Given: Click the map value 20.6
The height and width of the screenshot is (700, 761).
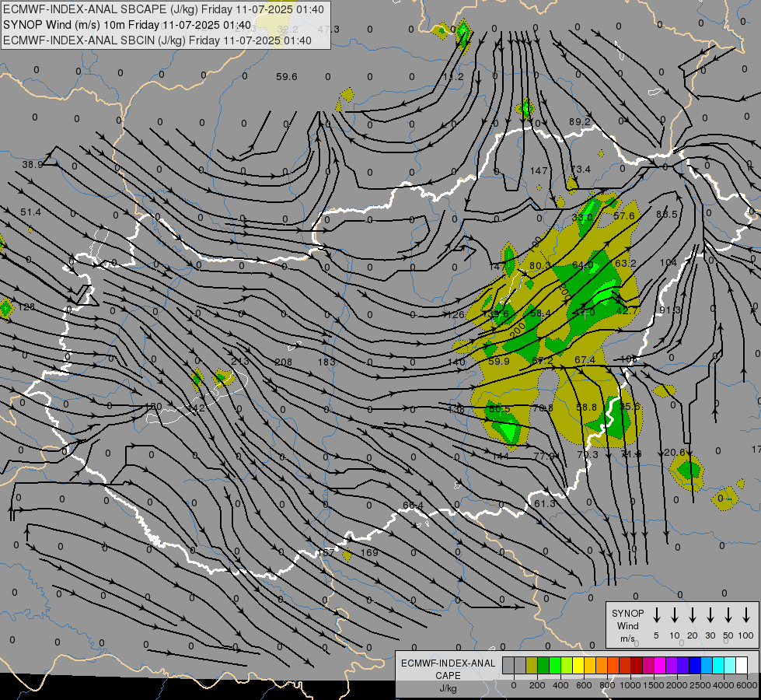Looking at the screenshot, I should (674, 453).
